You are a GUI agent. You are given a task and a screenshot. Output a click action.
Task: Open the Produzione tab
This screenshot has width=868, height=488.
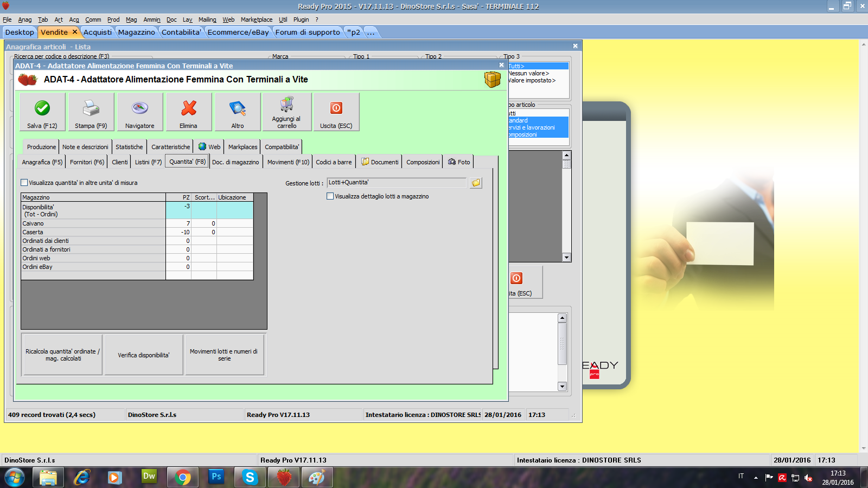point(41,147)
